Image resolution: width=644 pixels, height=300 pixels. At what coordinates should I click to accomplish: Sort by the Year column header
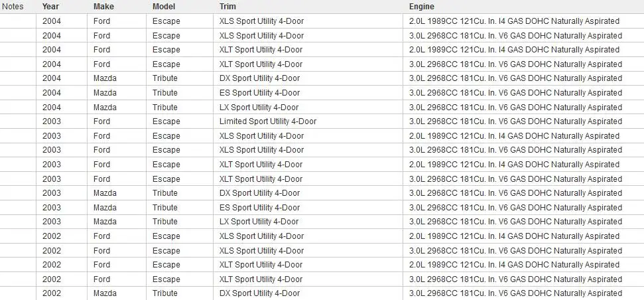pyautogui.click(x=50, y=7)
